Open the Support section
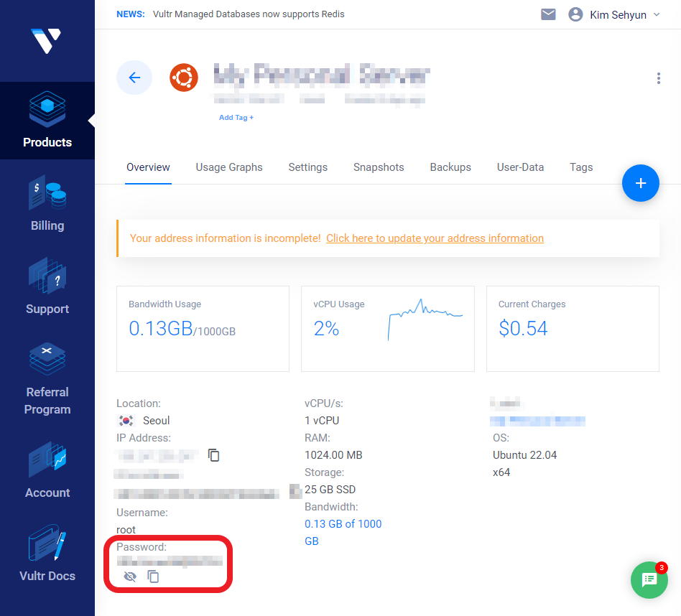The height and width of the screenshot is (616, 681). point(47,286)
